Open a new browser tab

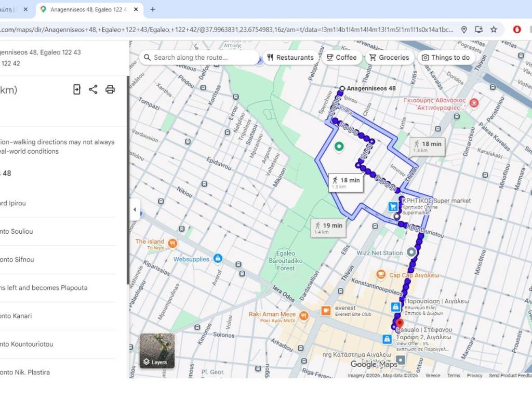coord(153,9)
